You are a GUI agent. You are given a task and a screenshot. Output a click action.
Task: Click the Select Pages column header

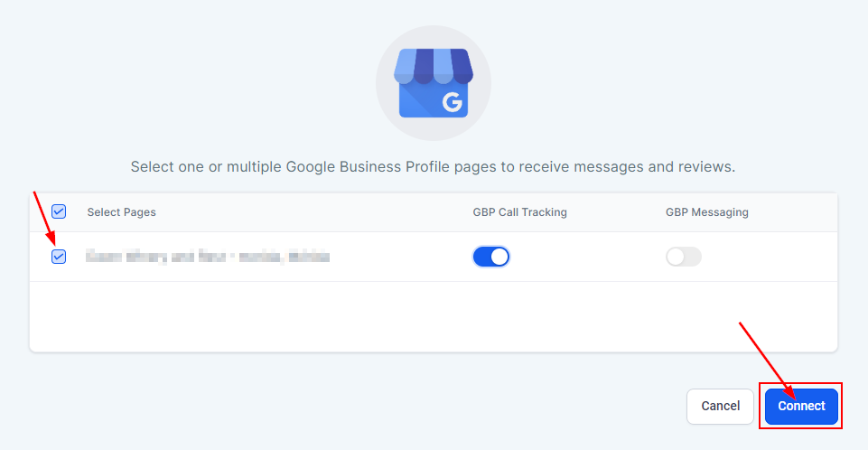click(x=121, y=212)
